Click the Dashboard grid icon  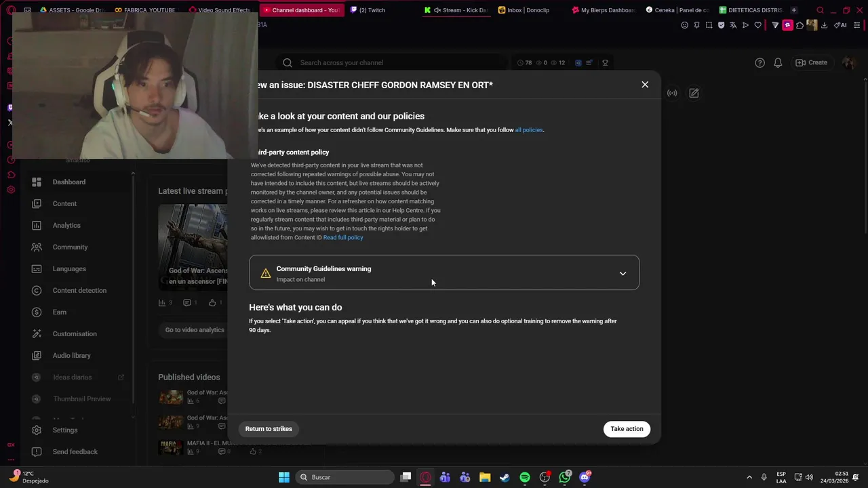(37, 182)
